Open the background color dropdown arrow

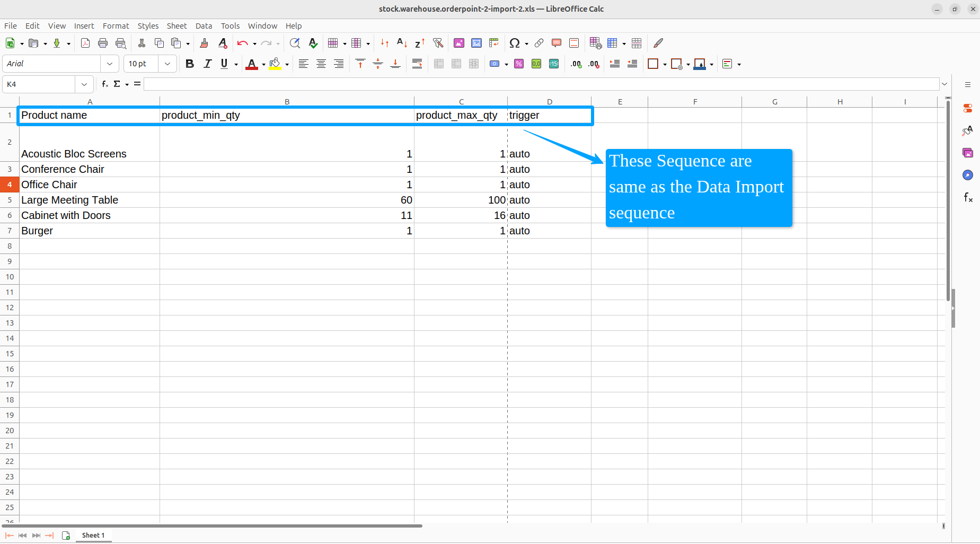(287, 65)
